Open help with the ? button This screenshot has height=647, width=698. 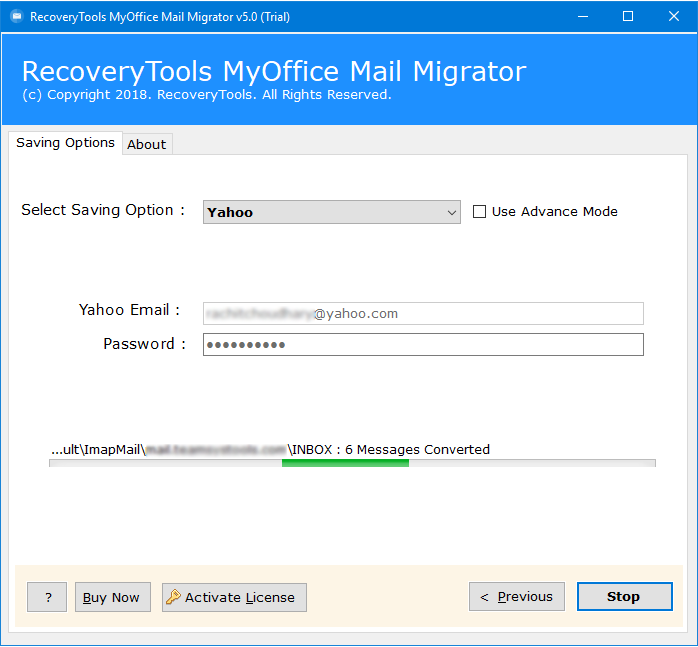(x=47, y=597)
